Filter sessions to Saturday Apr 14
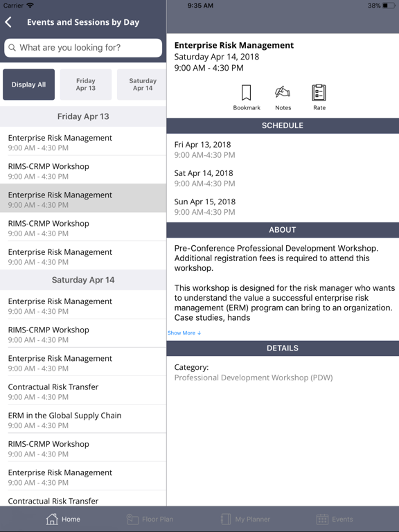 click(x=142, y=85)
